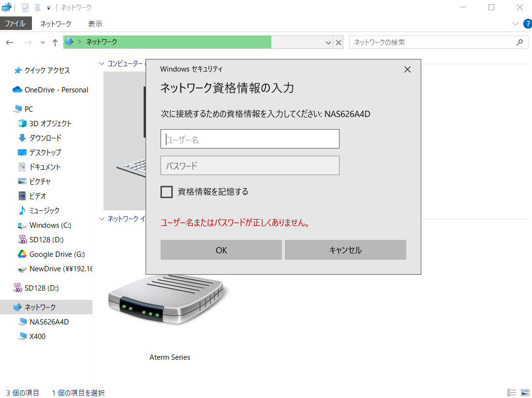Image resolution: width=532 pixels, height=398 pixels.
Task: Stop loading with the address bar X
Action: [338, 43]
